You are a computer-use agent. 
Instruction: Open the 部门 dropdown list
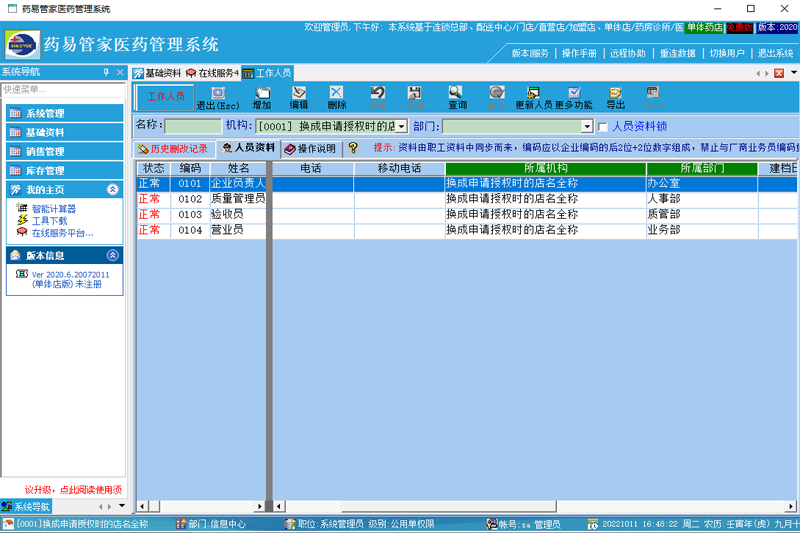click(587, 126)
